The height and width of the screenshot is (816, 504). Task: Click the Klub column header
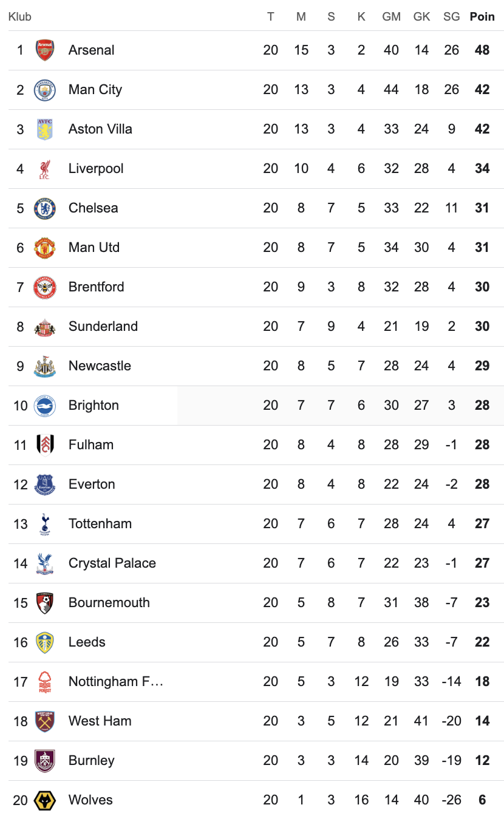click(x=20, y=16)
